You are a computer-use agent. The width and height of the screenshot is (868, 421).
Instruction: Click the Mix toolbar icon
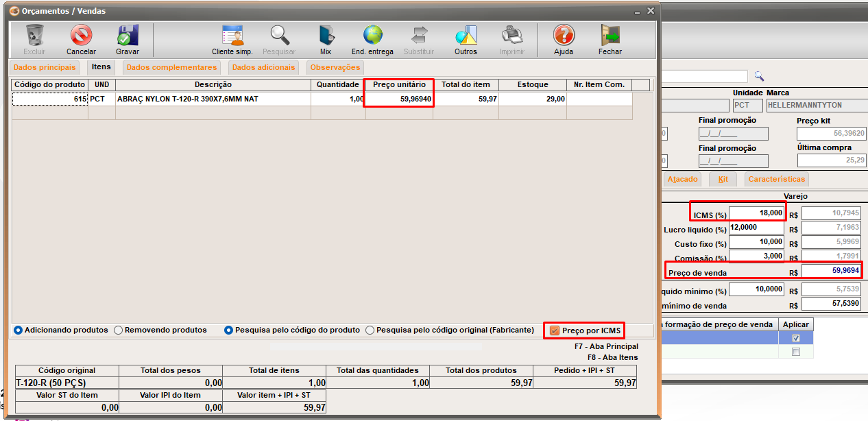(326, 36)
